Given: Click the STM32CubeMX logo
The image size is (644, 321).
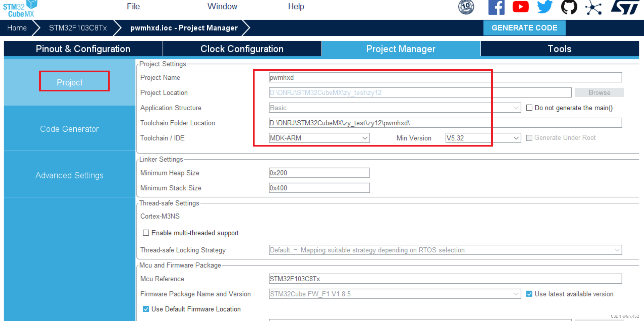Looking at the screenshot, I should [x=20, y=9].
